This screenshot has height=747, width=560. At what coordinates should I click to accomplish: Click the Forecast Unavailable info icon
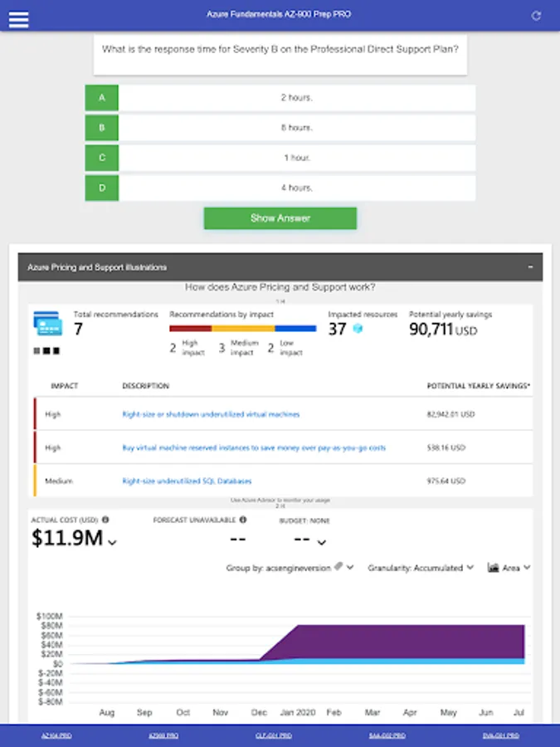point(243,520)
